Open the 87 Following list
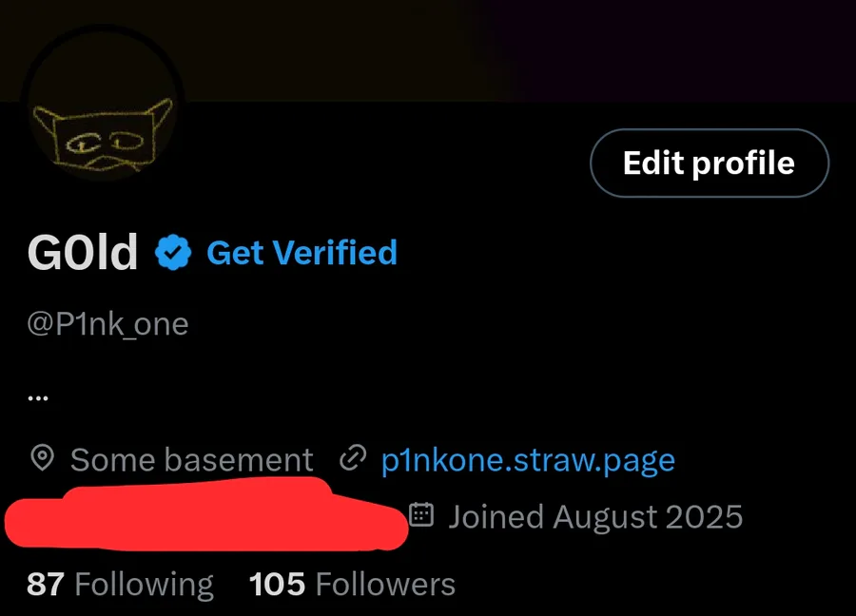856x616 pixels. (x=120, y=584)
